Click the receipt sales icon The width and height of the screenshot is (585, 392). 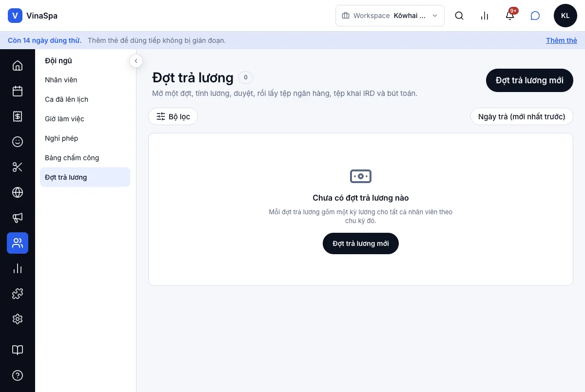[18, 116]
